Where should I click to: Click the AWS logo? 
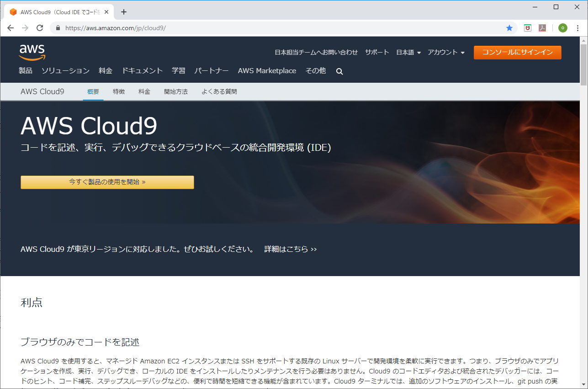point(32,53)
